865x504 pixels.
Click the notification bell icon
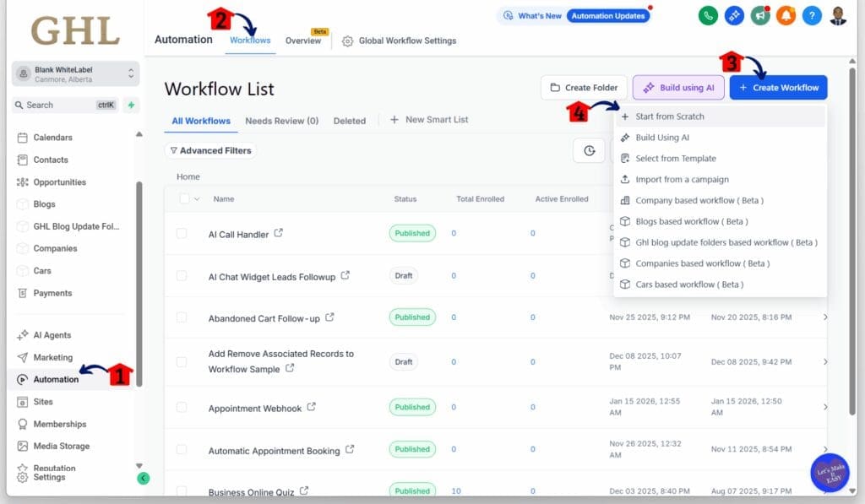pyautogui.click(x=786, y=15)
